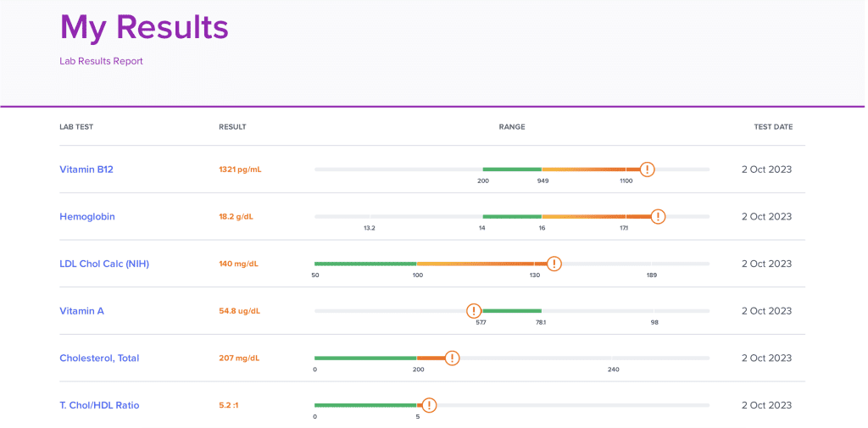Click the 1321 pg/mL result value
This screenshot has width=868, height=428.
(x=240, y=170)
